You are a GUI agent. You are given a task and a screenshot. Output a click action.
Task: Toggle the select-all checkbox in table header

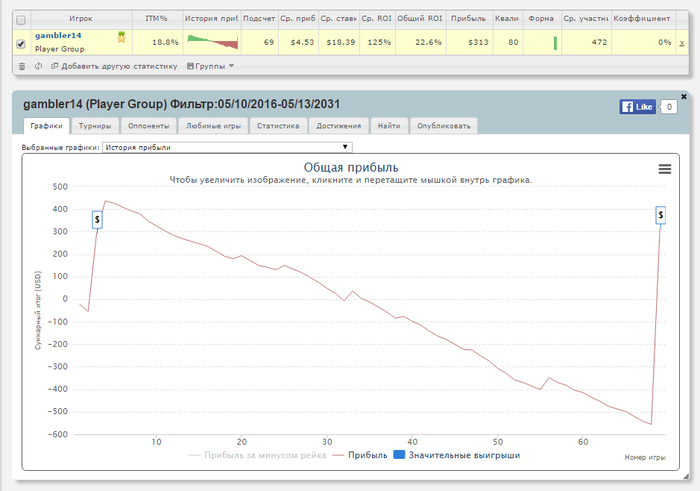(21, 20)
